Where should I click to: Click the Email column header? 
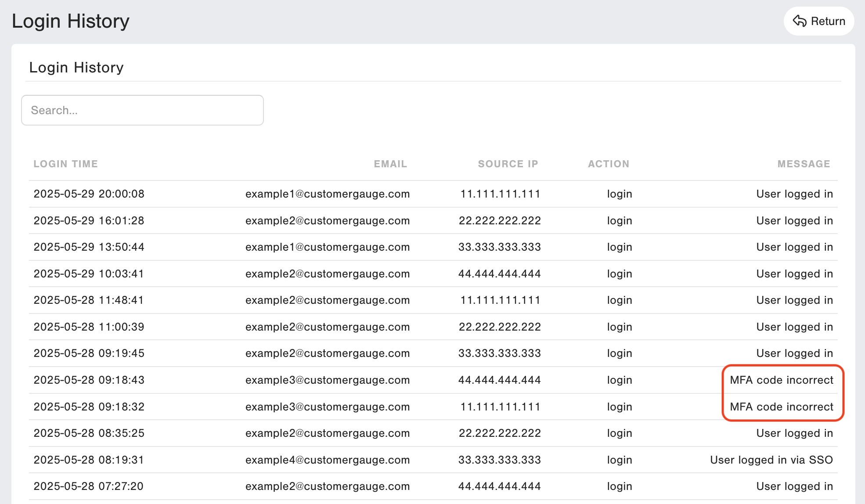click(390, 164)
